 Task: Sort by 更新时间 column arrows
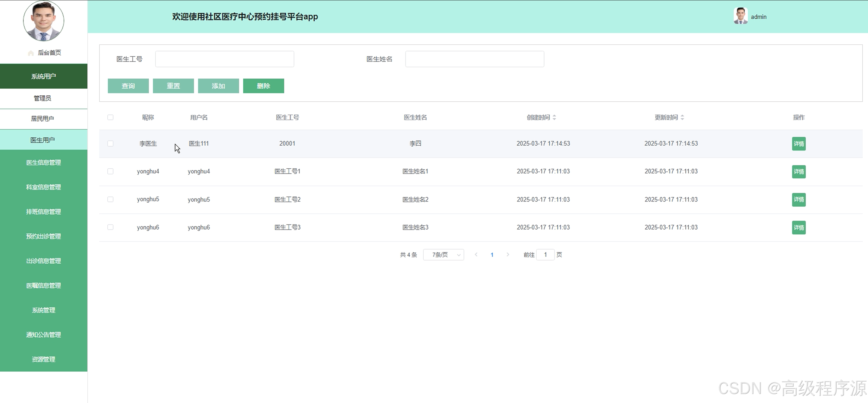(x=682, y=117)
